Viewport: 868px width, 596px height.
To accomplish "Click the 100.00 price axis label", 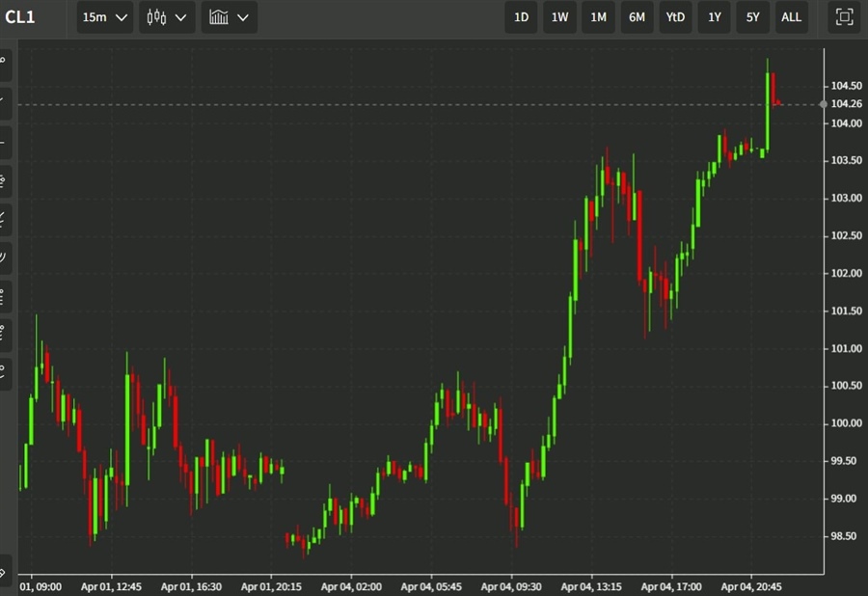I will click(847, 423).
